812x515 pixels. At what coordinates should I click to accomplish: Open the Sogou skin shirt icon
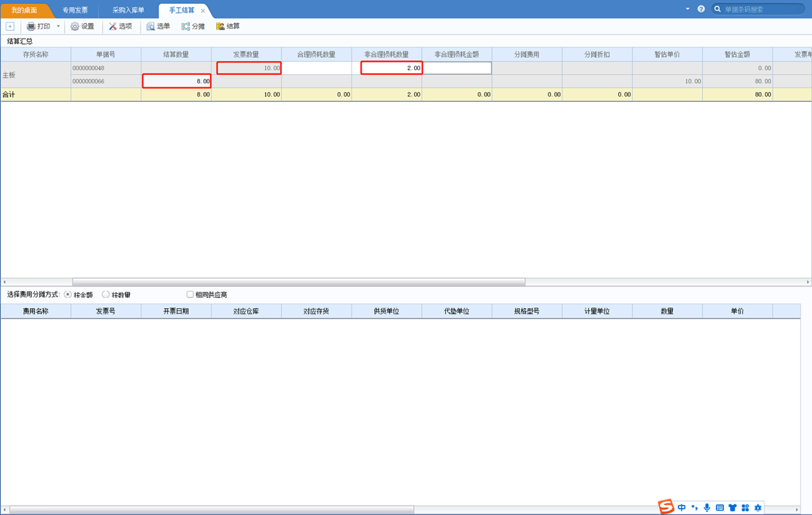coord(732,508)
